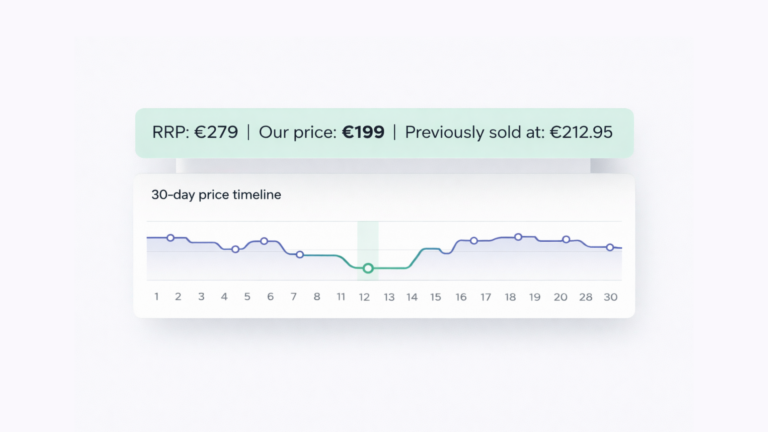768x432 pixels.
Task: Click the 30-day price timeline heading
Action: point(216,195)
